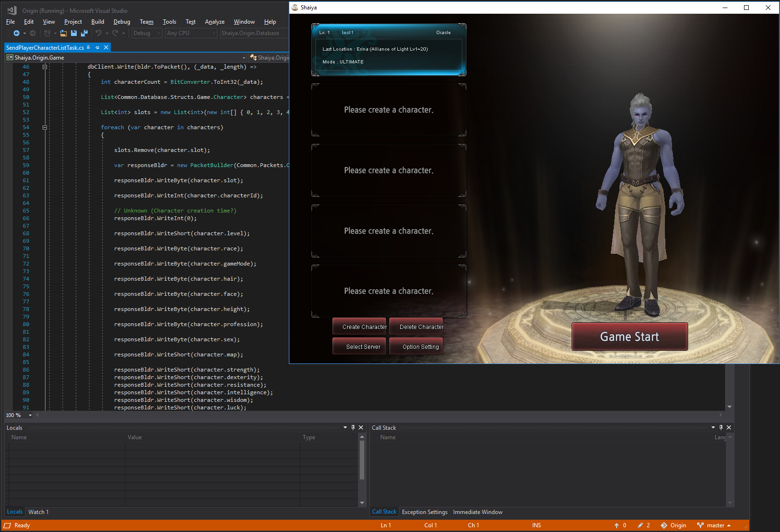Open the Any CPU platform dropdown
This screenshot has height=532, width=780.
click(191, 33)
